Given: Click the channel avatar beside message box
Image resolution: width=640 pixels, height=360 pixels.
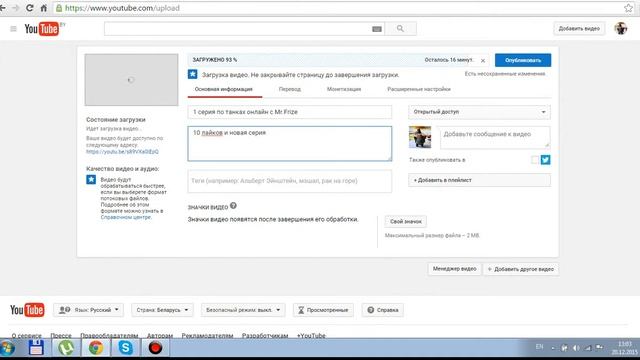Looking at the screenshot, I should [420, 137].
